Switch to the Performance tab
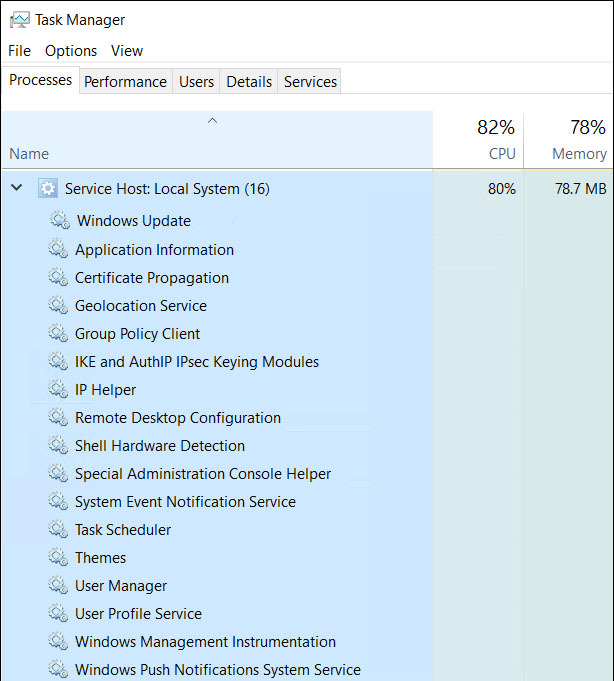The image size is (614, 681). click(125, 82)
